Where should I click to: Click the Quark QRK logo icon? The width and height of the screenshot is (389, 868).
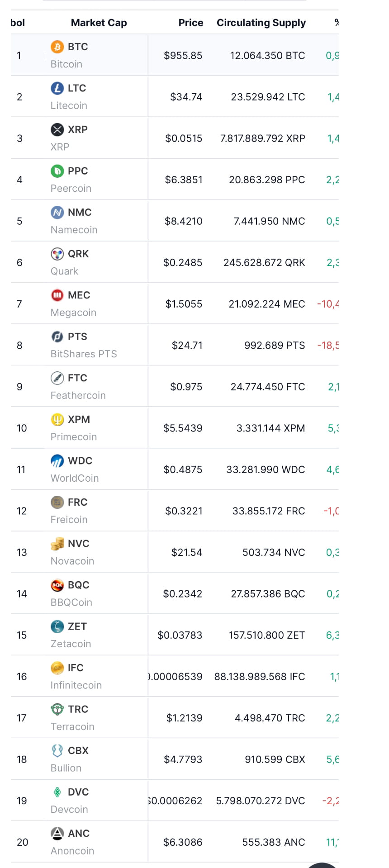(x=57, y=254)
